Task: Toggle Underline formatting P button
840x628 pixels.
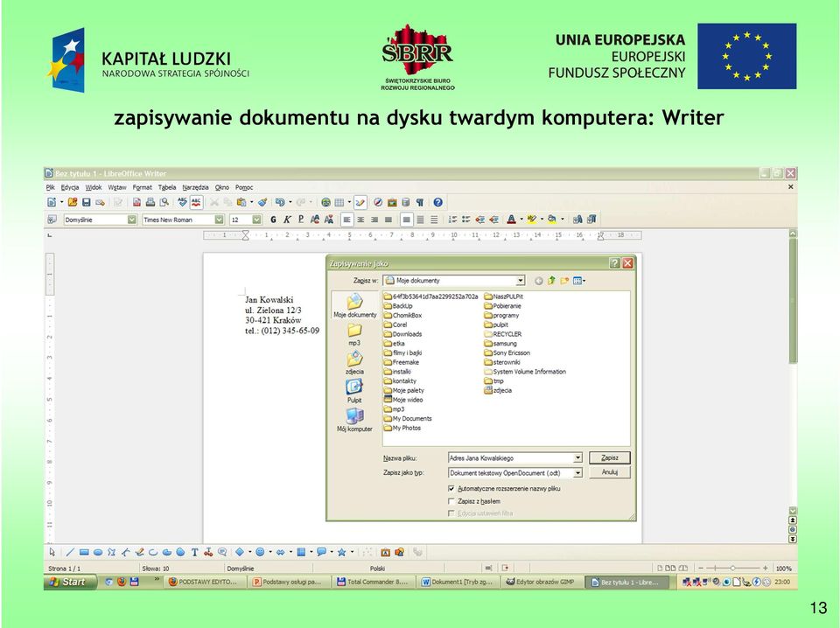Action: pyautogui.click(x=300, y=220)
